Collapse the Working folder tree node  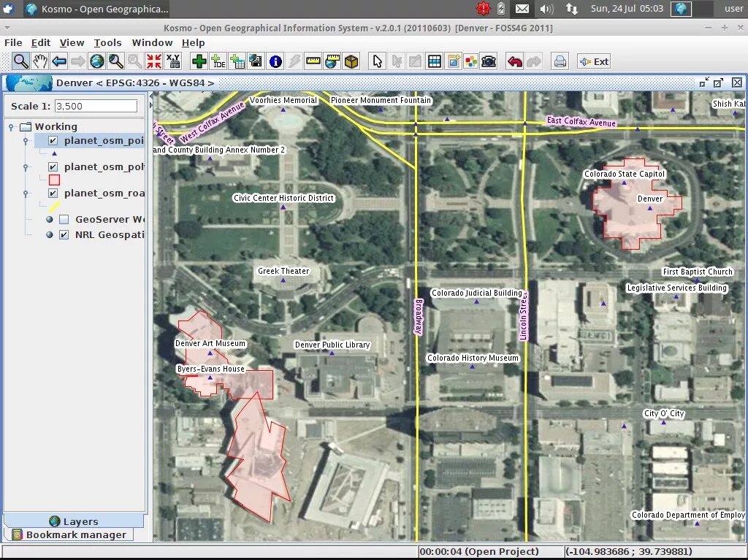(11, 127)
